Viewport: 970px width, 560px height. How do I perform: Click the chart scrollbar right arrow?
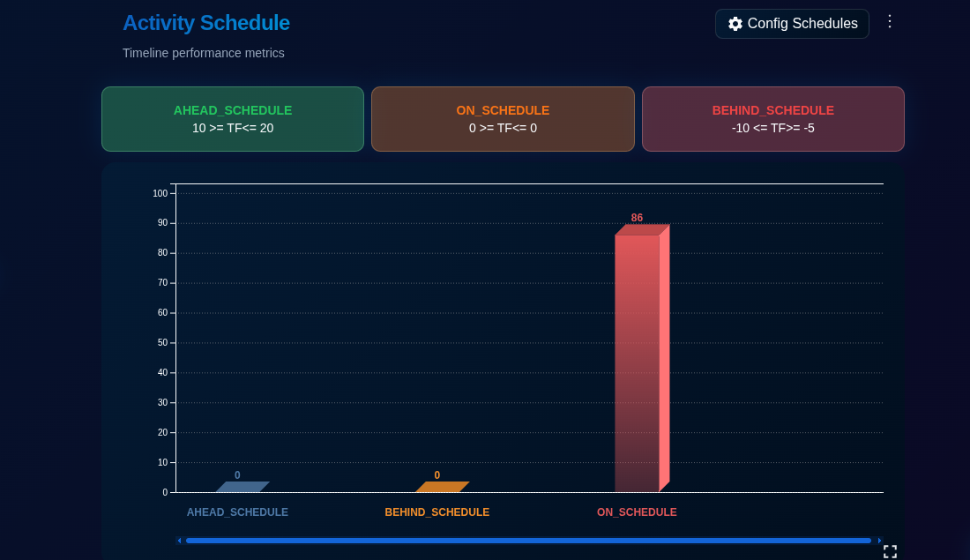[x=879, y=541]
